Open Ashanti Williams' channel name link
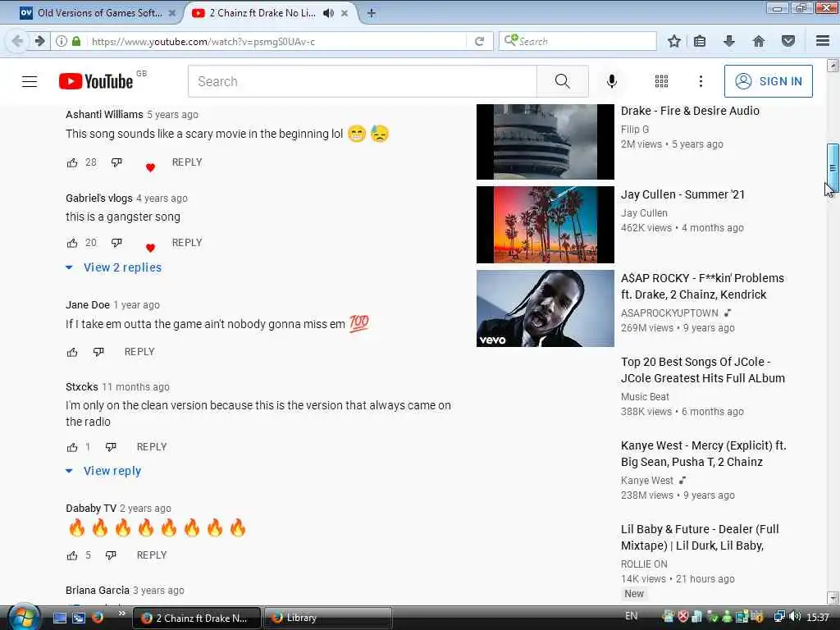840x630 pixels. (x=104, y=115)
